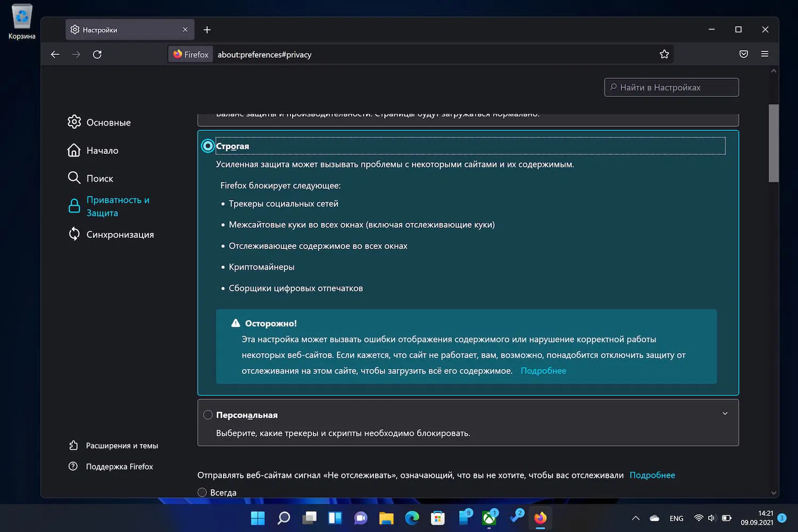Click the Firefox icon on the taskbar
The image size is (798, 532).
pyautogui.click(x=541, y=518)
